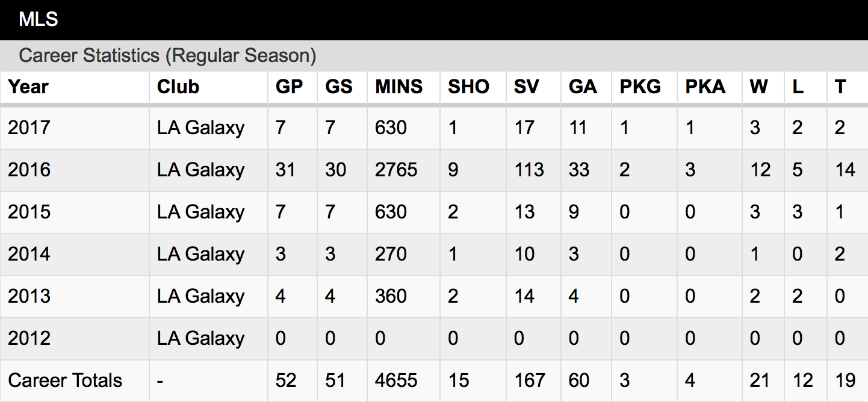Select the Career Statistics (Regular Season) heading
Viewport: 868px width, 402px height.
[x=167, y=56]
